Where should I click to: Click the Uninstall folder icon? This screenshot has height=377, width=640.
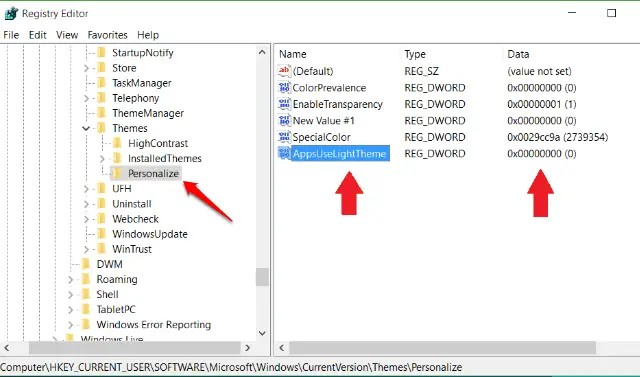pyautogui.click(x=102, y=204)
